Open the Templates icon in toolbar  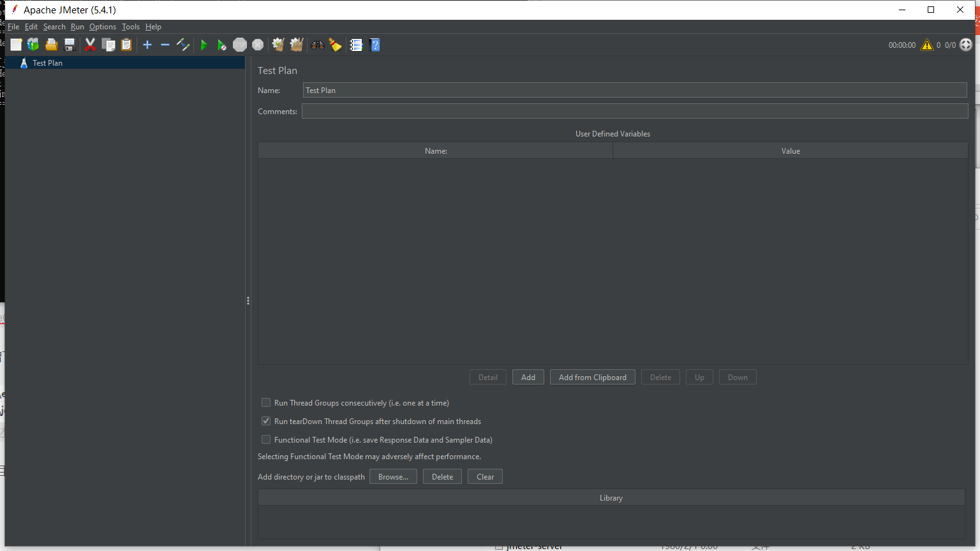tap(33, 45)
